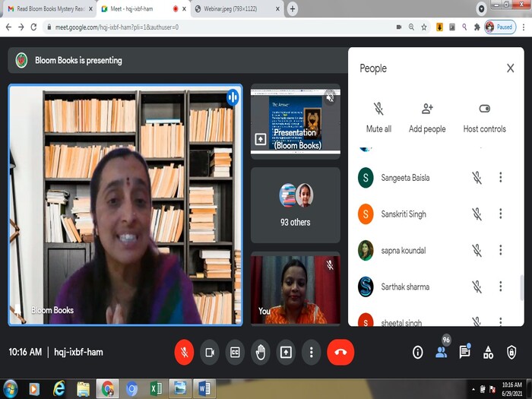Toggle the people panel icon
The height and width of the screenshot is (399, 532).
[x=441, y=352]
